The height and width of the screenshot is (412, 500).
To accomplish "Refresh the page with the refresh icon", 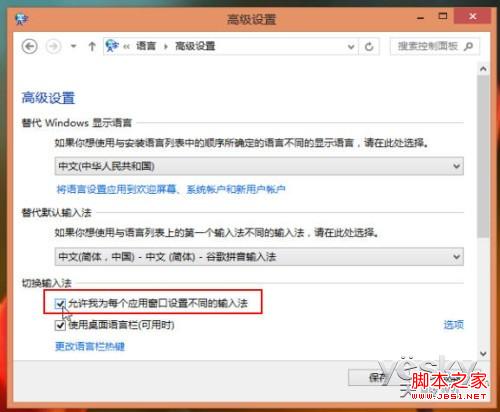I will coord(369,47).
